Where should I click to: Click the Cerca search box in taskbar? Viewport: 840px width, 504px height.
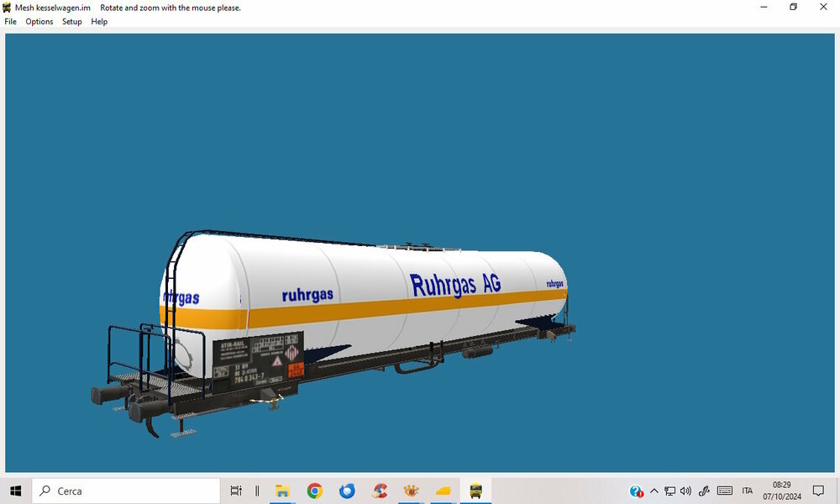pyautogui.click(x=126, y=491)
